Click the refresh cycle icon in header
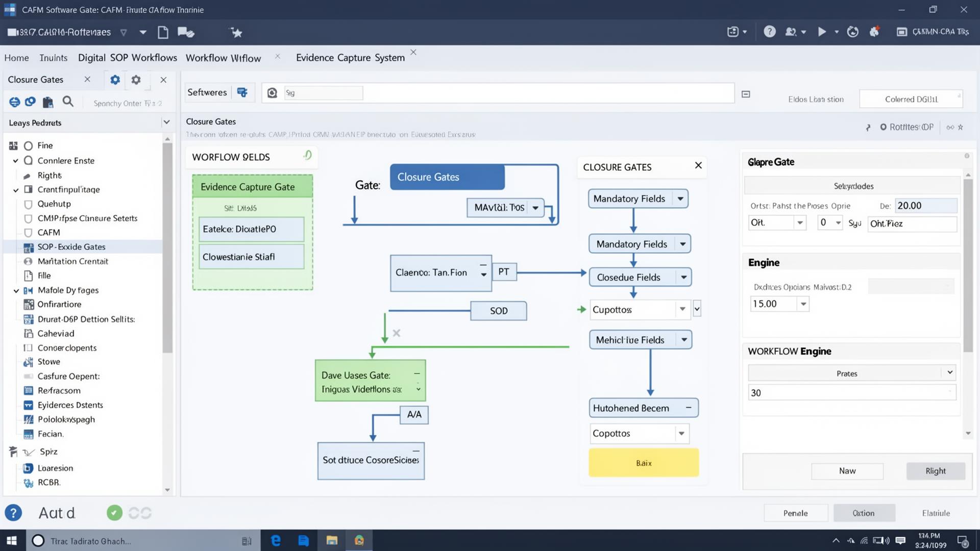 point(852,32)
